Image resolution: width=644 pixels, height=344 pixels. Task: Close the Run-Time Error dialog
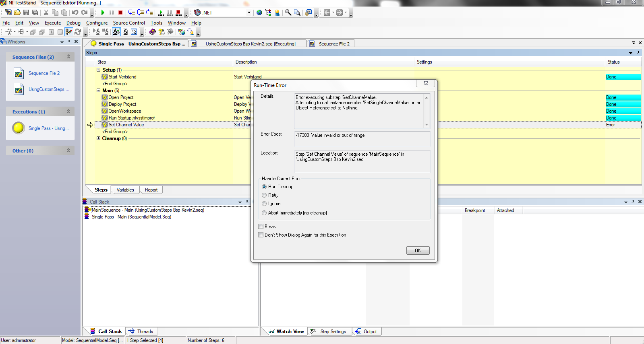point(426,83)
